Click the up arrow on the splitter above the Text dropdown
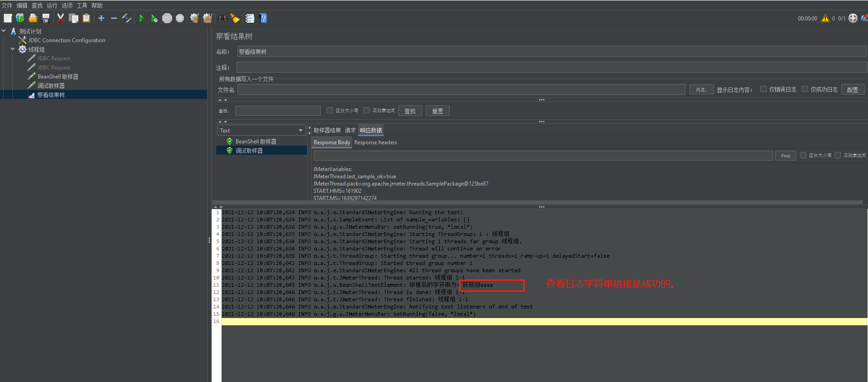This screenshot has width=868, height=382. click(x=220, y=122)
